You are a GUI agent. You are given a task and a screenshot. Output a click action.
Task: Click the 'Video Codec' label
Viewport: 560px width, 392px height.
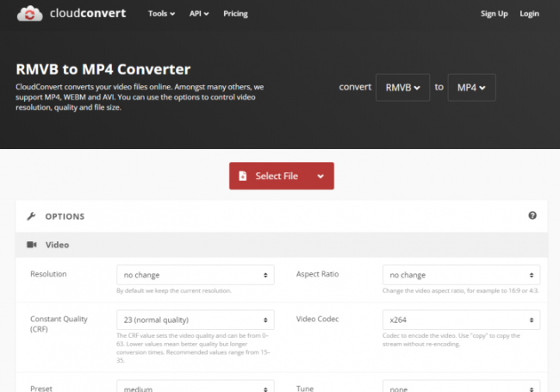click(x=317, y=319)
